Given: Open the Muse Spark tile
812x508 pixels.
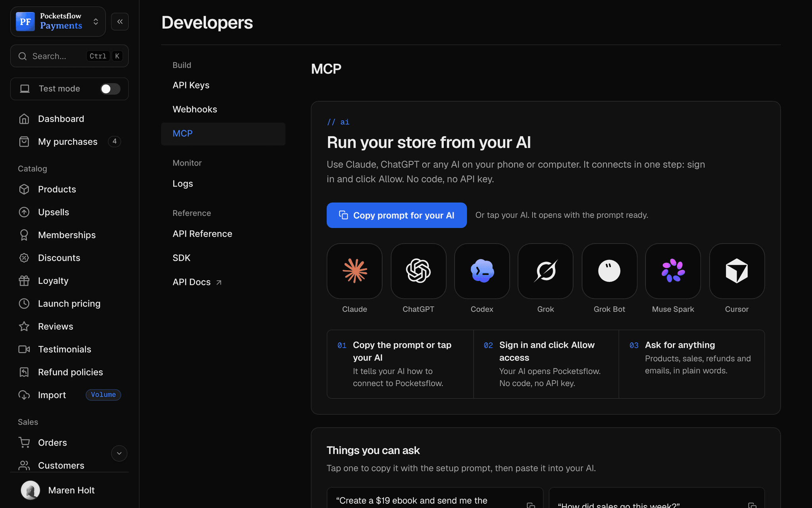Looking at the screenshot, I should click(x=673, y=271).
